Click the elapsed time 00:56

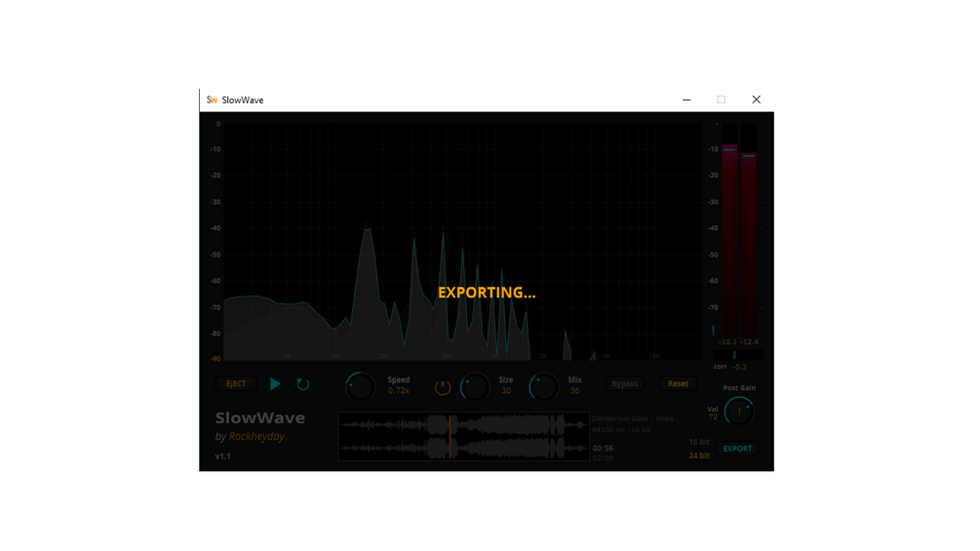point(603,448)
